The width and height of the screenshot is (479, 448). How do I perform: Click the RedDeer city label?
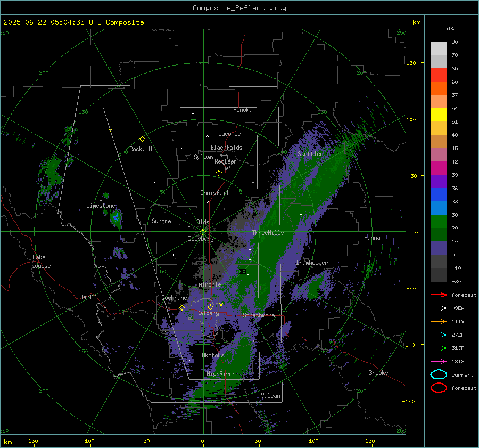pyautogui.click(x=226, y=161)
